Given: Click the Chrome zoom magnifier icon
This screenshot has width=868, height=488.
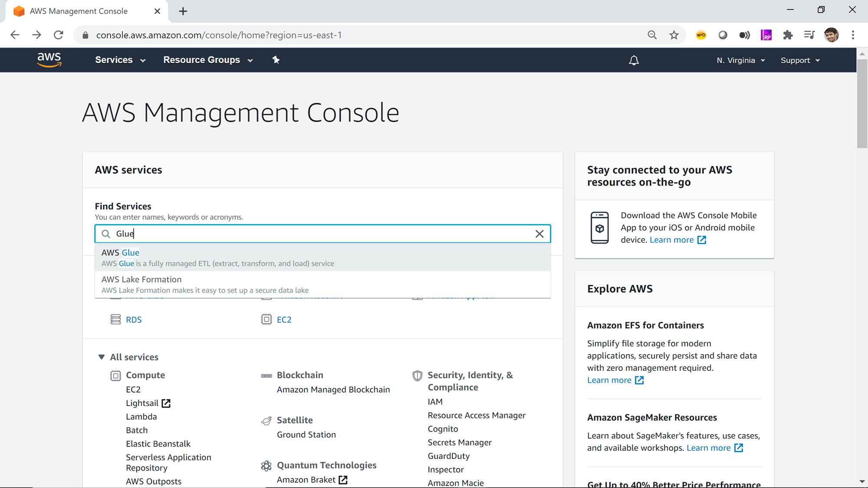Looking at the screenshot, I should click(x=652, y=35).
